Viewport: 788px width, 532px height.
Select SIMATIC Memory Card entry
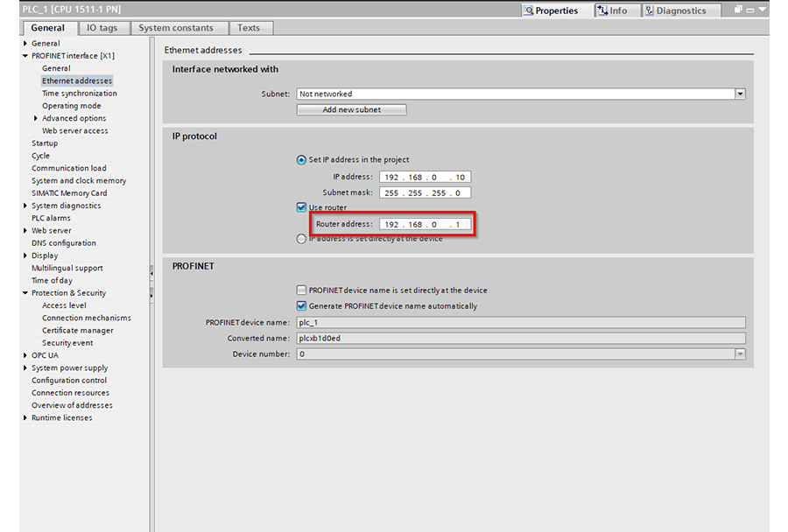click(69, 193)
